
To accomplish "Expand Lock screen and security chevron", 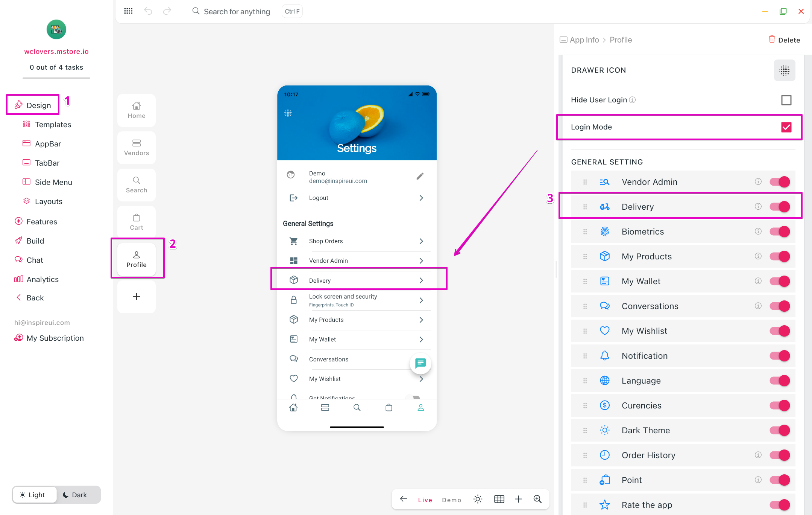I will (421, 300).
